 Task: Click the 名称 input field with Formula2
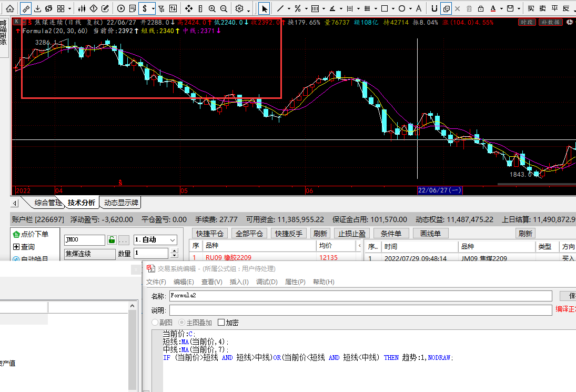pyautogui.click(x=361, y=296)
